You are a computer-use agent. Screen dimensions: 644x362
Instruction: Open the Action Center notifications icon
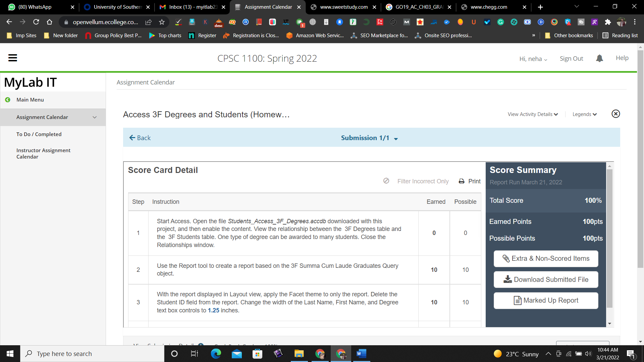631,354
